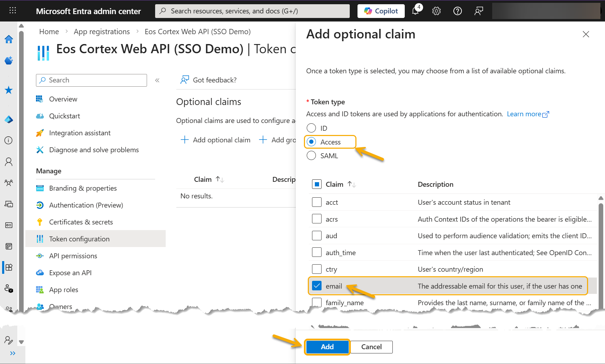Viewport: 605px width, 364px height.
Task: Open Learn more link about tokens
Action: 528,114
